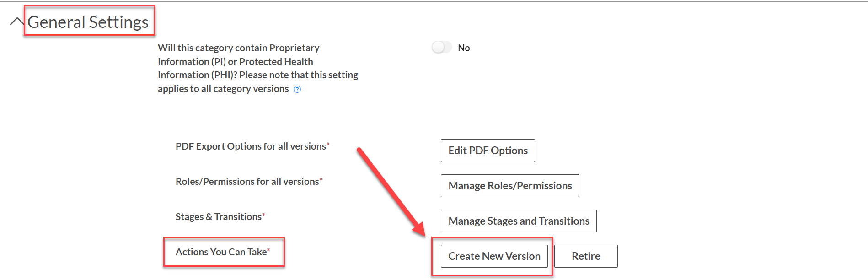This screenshot has width=868, height=280.
Task: Collapse the General Settings section chevron
Action: pyautogui.click(x=17, y=22)
